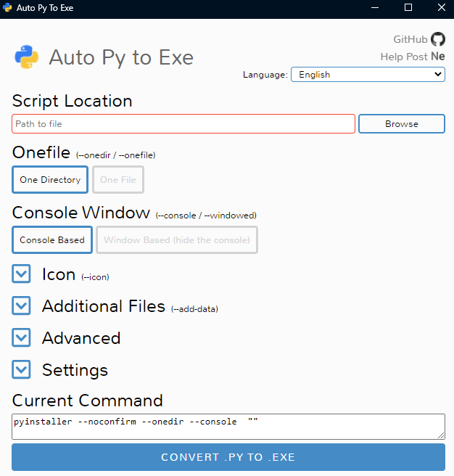
Task: Choose Console Based mode
Action: 52,240
